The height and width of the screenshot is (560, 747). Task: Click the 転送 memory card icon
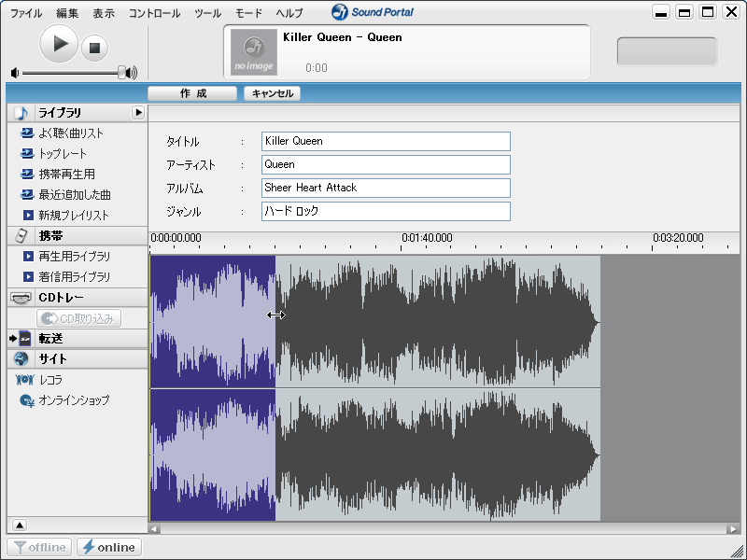point(25,339)
